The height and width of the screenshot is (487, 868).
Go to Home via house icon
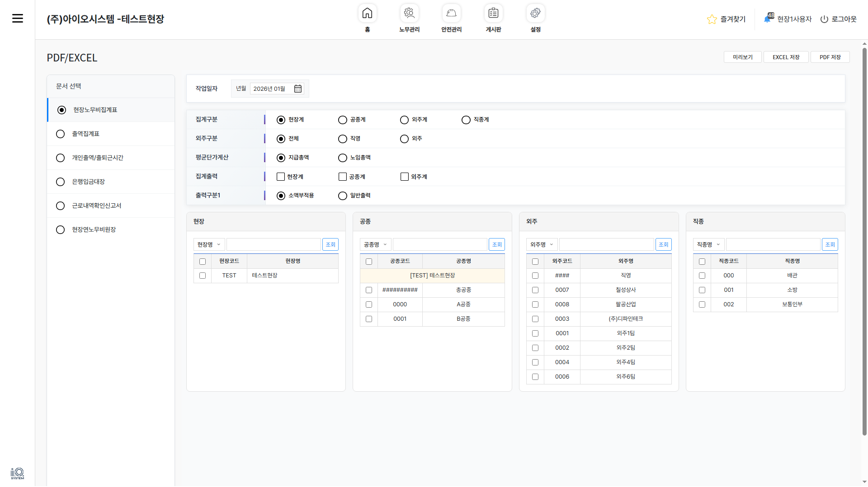pos(367,14)
